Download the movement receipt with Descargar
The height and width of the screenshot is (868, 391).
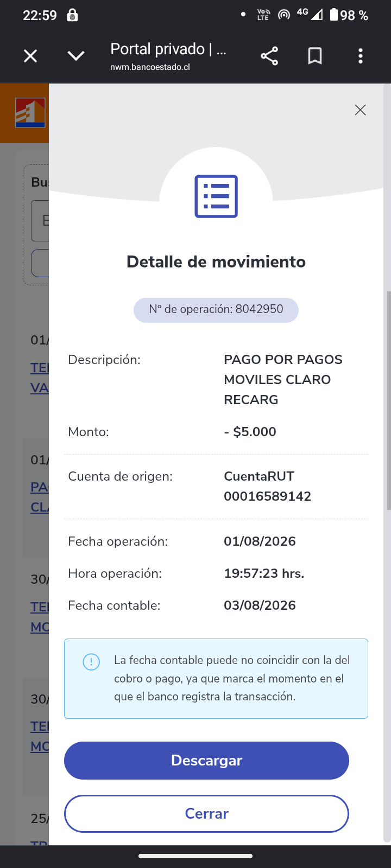pos(206,761)
